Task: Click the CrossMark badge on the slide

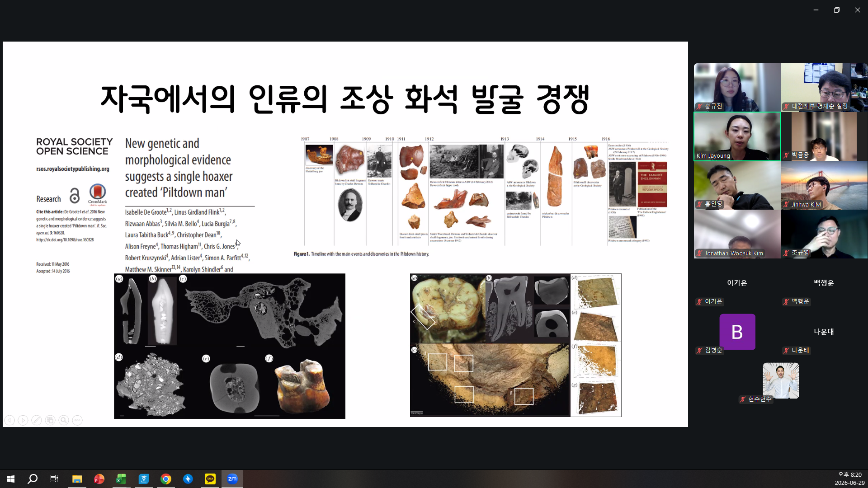Action: coord(98,194)
